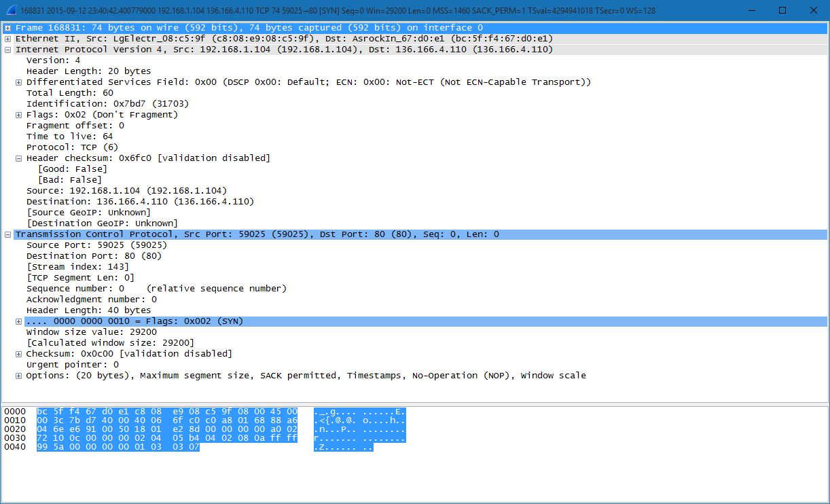Select the Window size value: 29200 field
Image resolution: width=830 pixels, height=504 pixels.
click(91, 332)
